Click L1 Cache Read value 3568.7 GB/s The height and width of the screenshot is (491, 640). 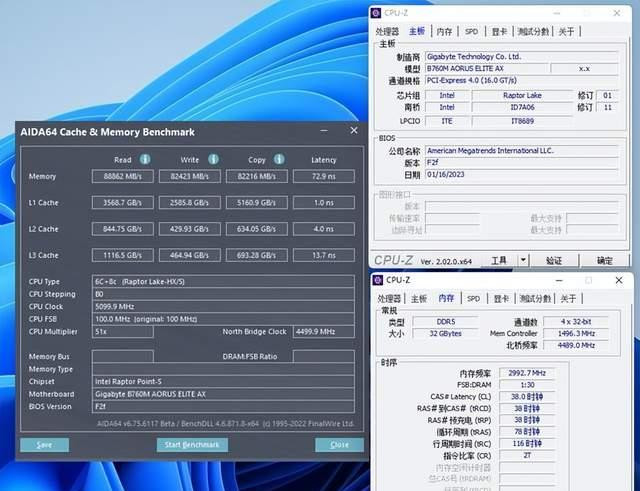pos(122,202)
